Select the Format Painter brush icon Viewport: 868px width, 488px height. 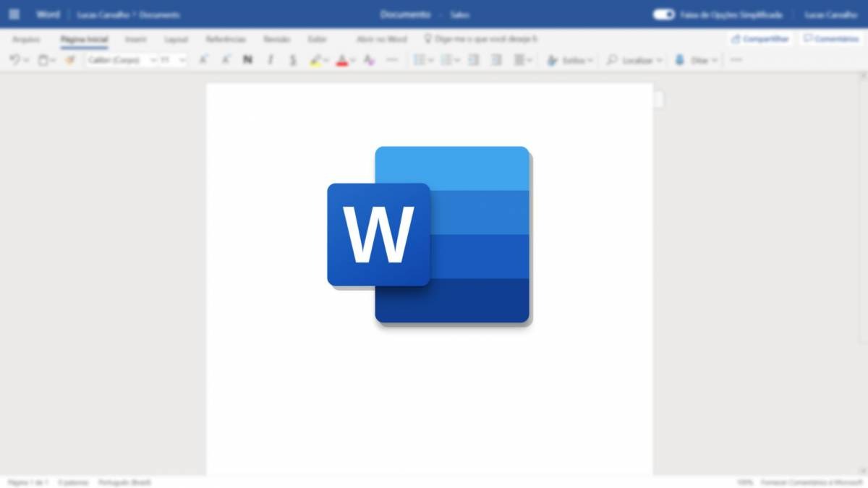70,61
